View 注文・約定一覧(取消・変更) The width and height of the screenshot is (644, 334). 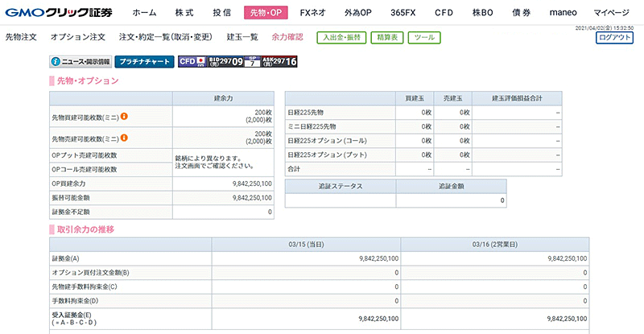pos(165,38)
